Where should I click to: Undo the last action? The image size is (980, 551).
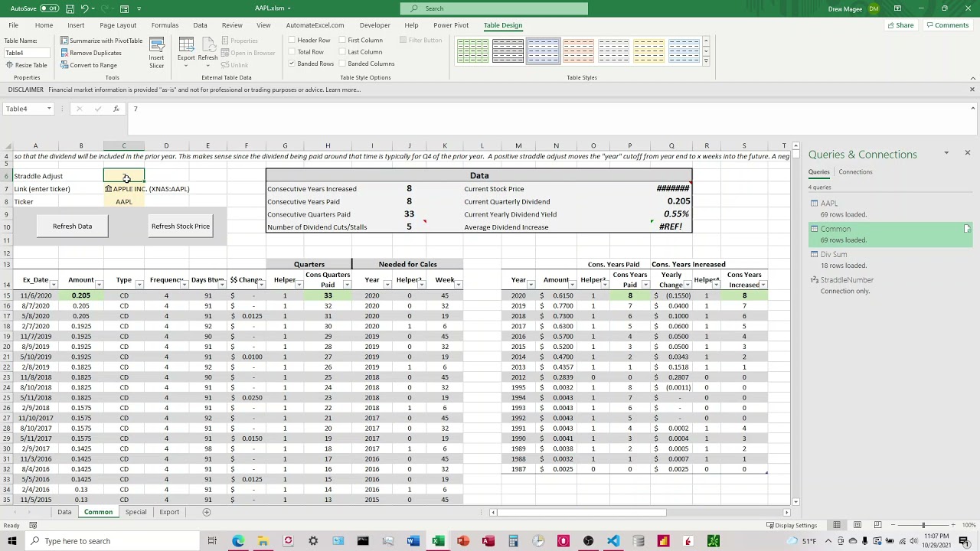pyautogui.click(x=85, y=8)
